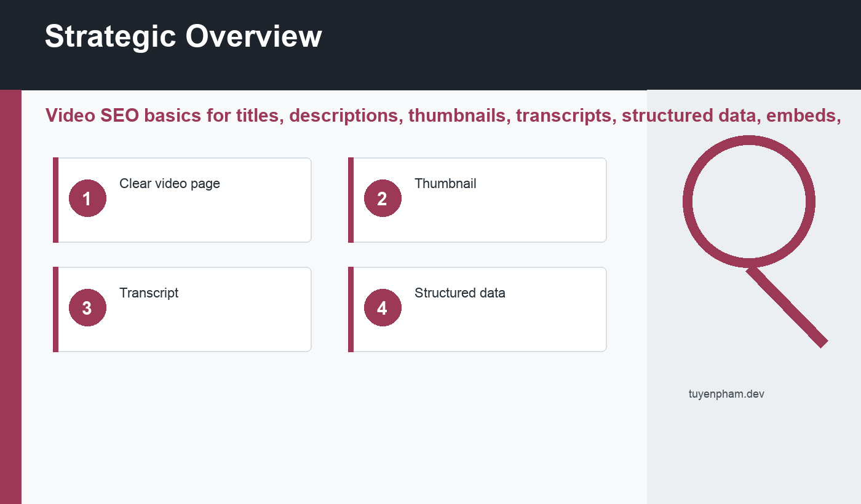Select the number 1 circle badge
The image size is (861, 504).
click(87, 198)
